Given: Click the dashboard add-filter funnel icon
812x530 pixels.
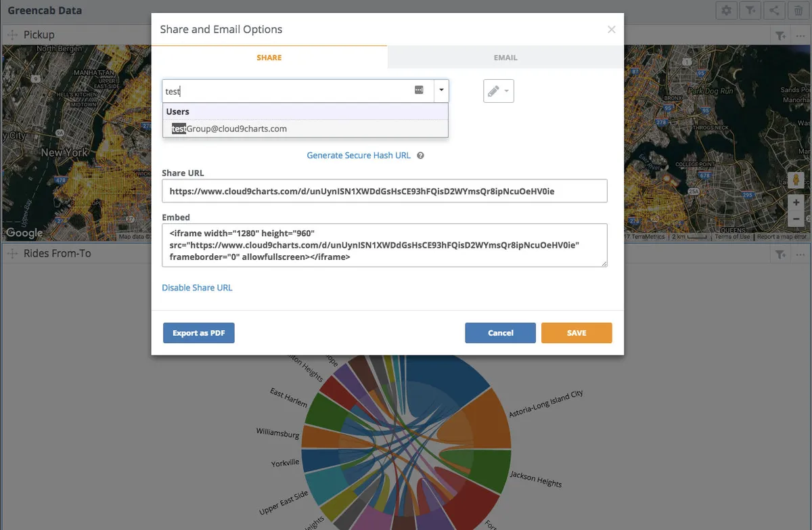Looking at the screenshot, I should (x=750, y=10).
